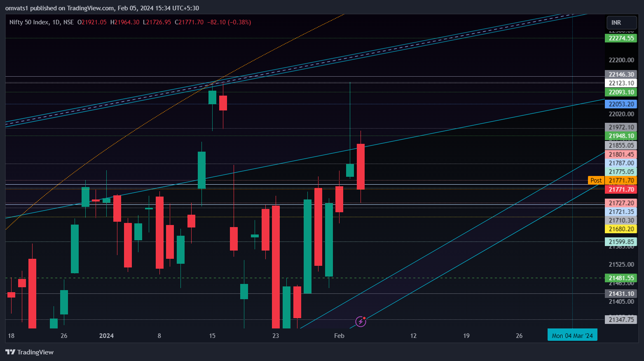Click the time axis label 8
Screen dimensions: 644x361
pos(159,336)
